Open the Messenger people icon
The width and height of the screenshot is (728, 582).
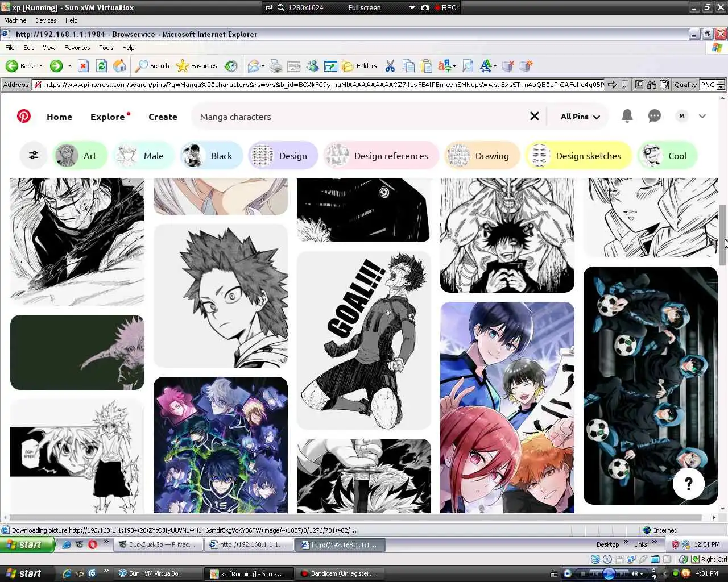[x=312, y=66]
